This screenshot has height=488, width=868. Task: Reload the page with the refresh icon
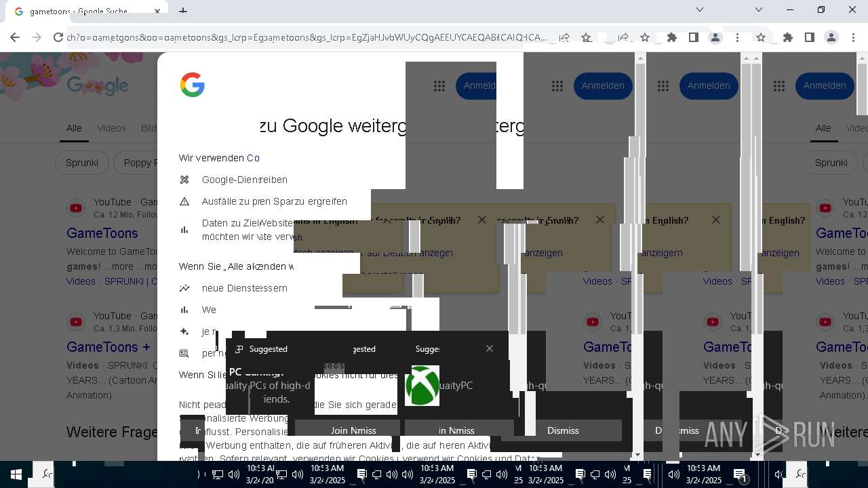pos(58,38)
